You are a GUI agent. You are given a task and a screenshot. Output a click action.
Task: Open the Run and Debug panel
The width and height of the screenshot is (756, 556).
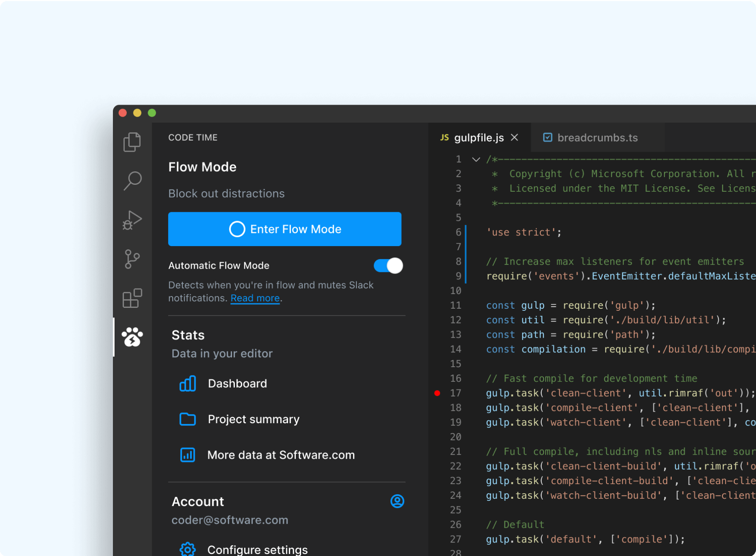132,220
